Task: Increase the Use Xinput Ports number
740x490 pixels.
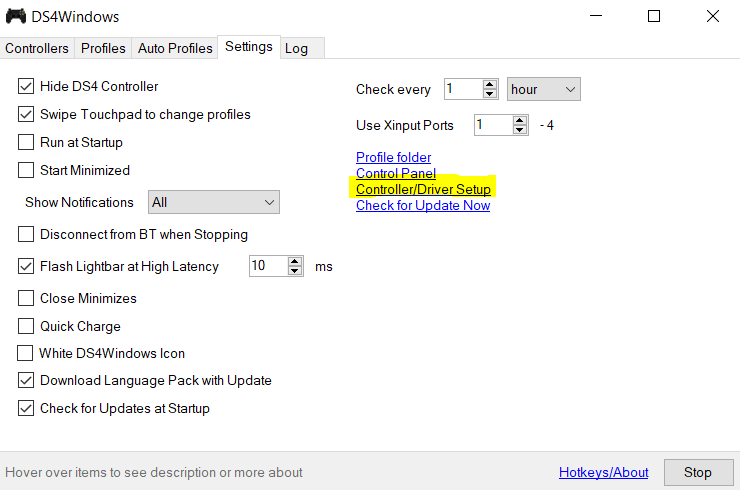Action: click(x=520, y=120)
